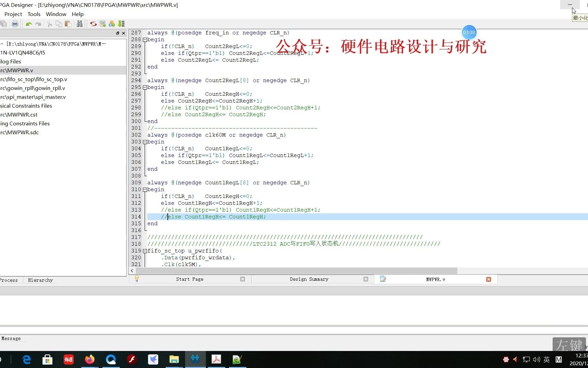Undo the last edit via toolbar
Image resolution: width=588 pixels, height=368 pixels.
(29, 24)
